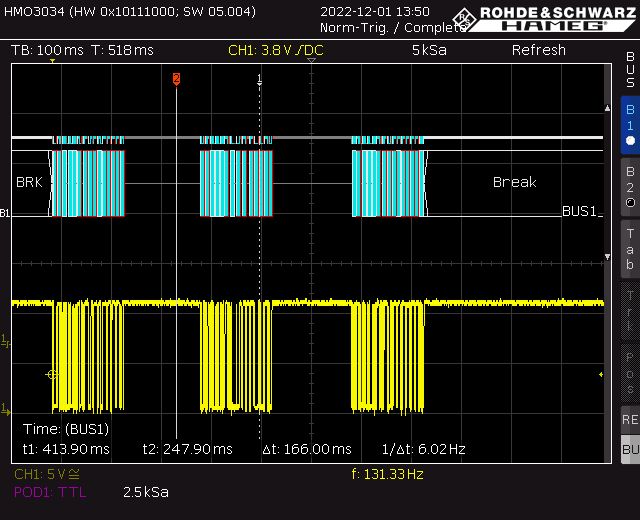
Task: Click the yellow trigger time marker
Action: [52, 61]
